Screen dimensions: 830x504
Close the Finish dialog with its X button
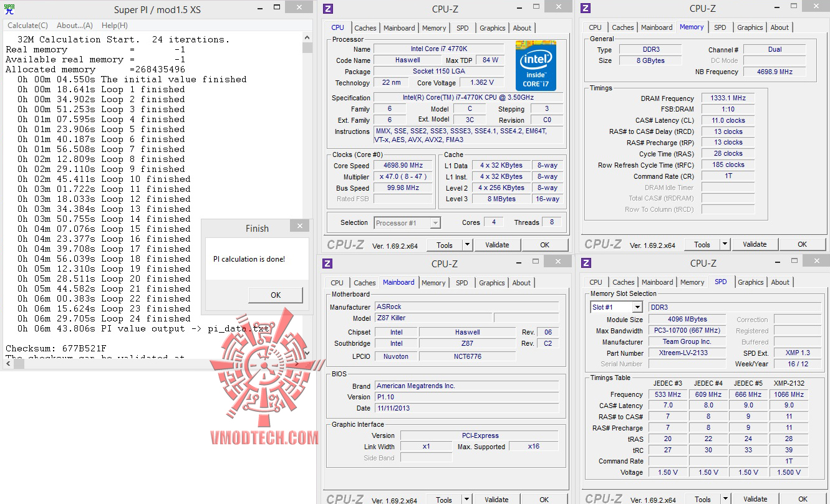(299, 226)
